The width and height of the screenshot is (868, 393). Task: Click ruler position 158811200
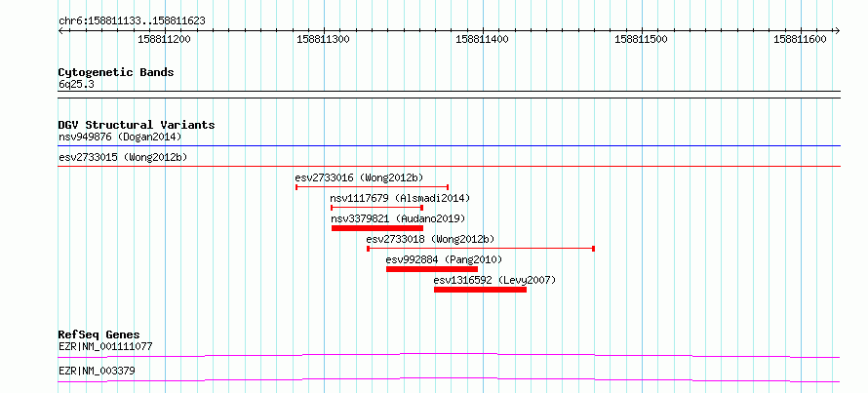[x=164, y=39]
